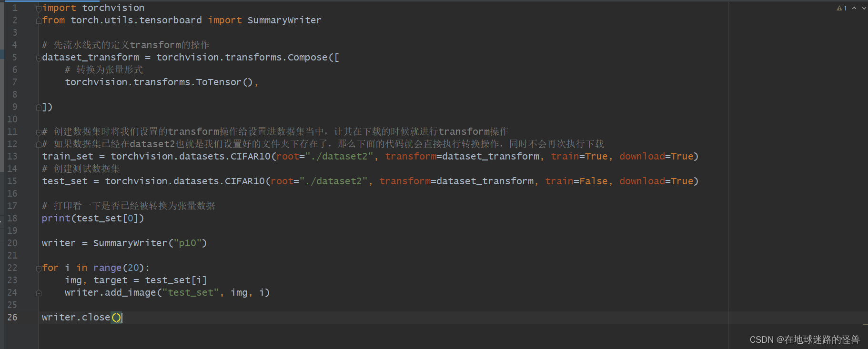Image resolution: width=868 pixels, height=349 pixels.
Task: Collapse the dataset_transform Compose block on line 5
Action: 39,58
